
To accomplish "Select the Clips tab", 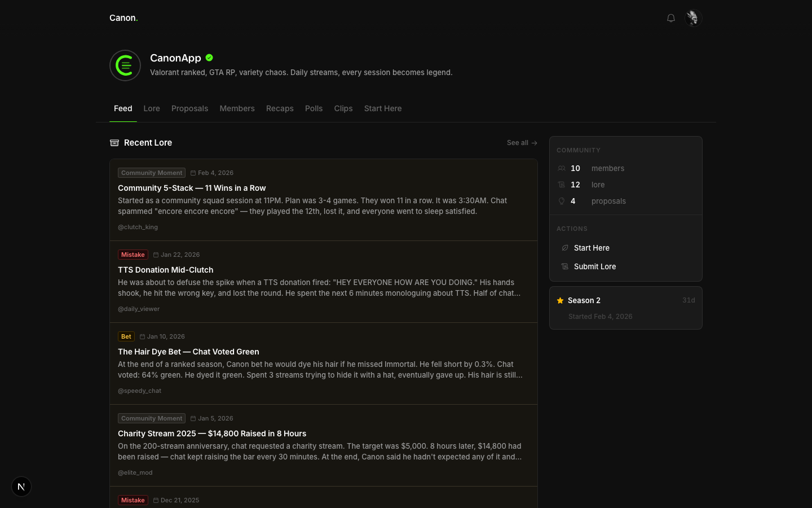I will pos(343,108).
